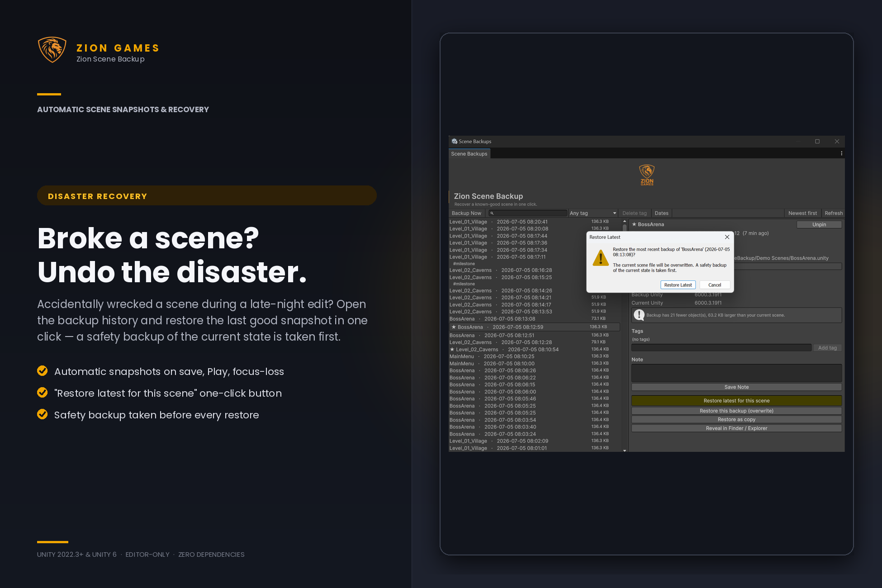Open the three-dot options menu of Scene Backups panel
This screenshot has height=588, width=882.
[x=841, y=153]
